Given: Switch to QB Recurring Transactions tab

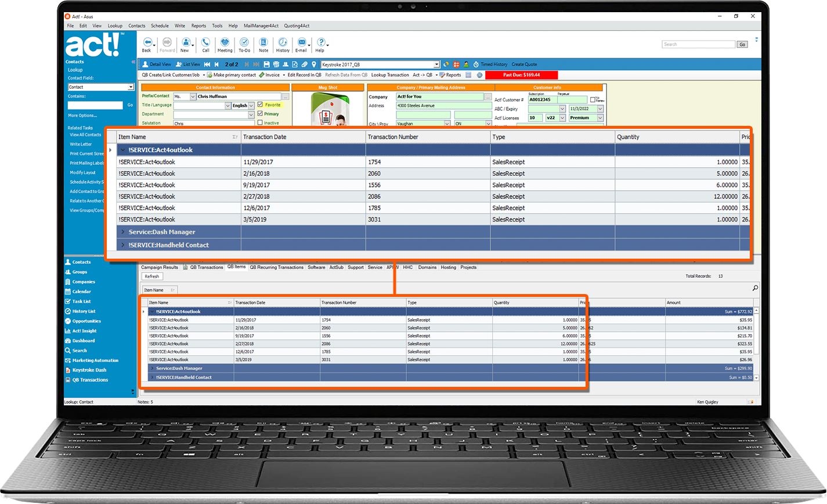Looking at the screenshot, I should click(x=276, y=267).
